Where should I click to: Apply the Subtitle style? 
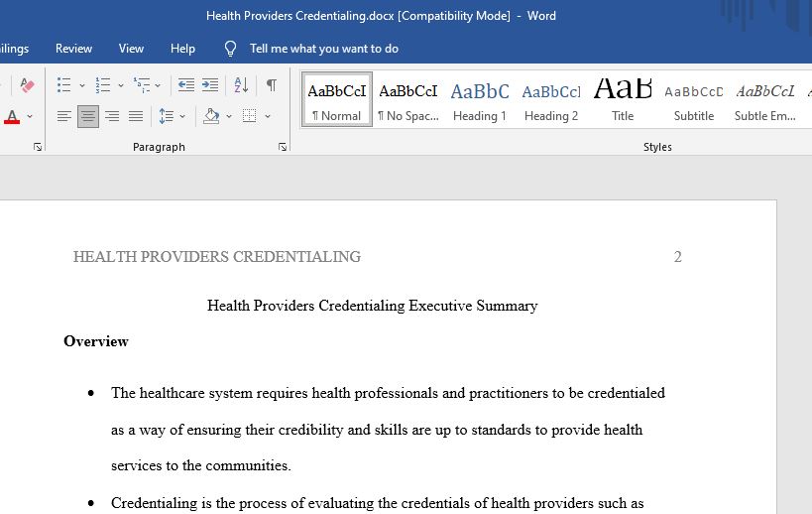pyautogui.click(x=694, y=100)
